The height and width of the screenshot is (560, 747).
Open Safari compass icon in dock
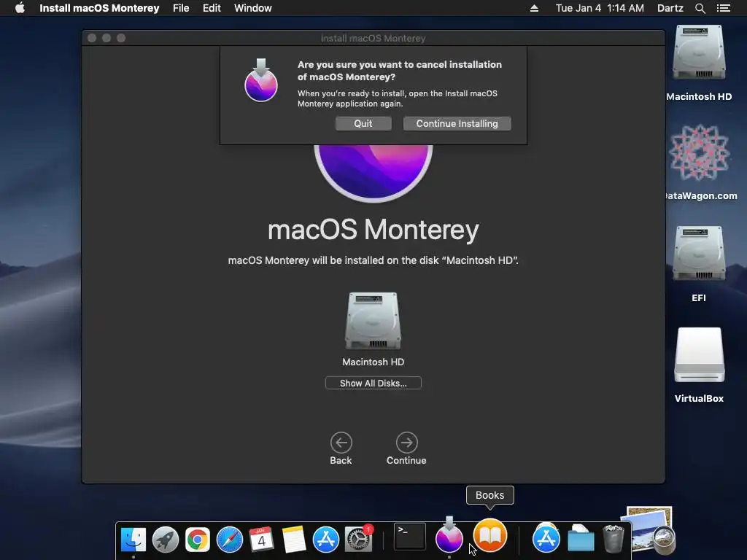click(230, 540)
